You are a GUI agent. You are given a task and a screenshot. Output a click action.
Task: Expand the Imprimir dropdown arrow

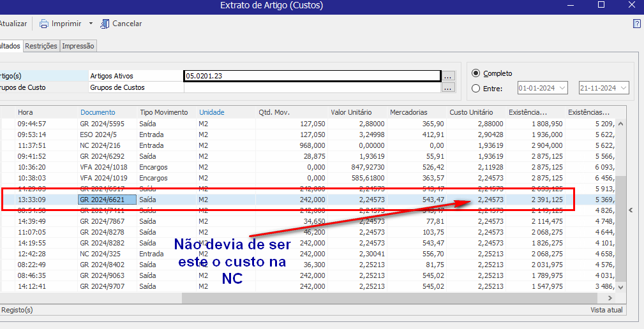pyautogui.click(x=91, y=24)
